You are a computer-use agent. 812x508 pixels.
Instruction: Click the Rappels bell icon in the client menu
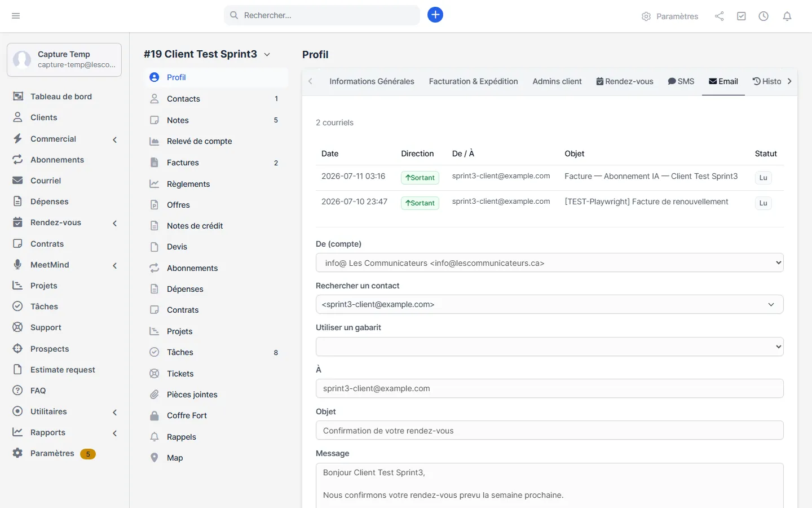[x=155, y=437]
